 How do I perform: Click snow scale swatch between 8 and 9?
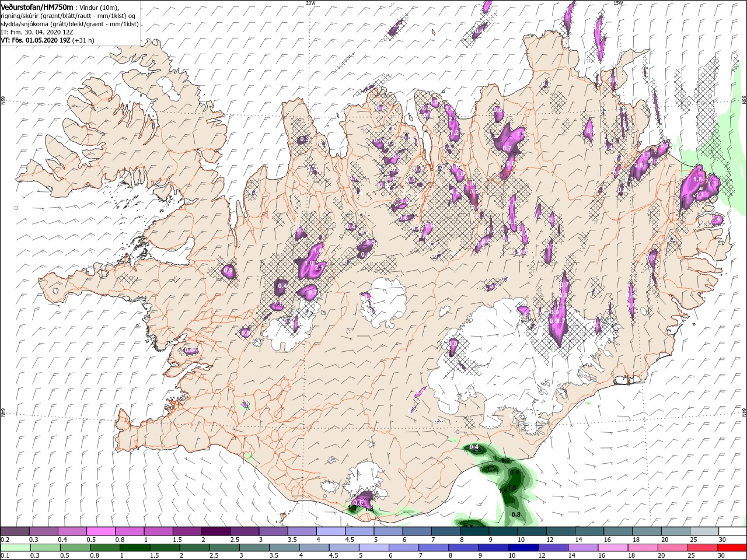(x=474, y=531)
